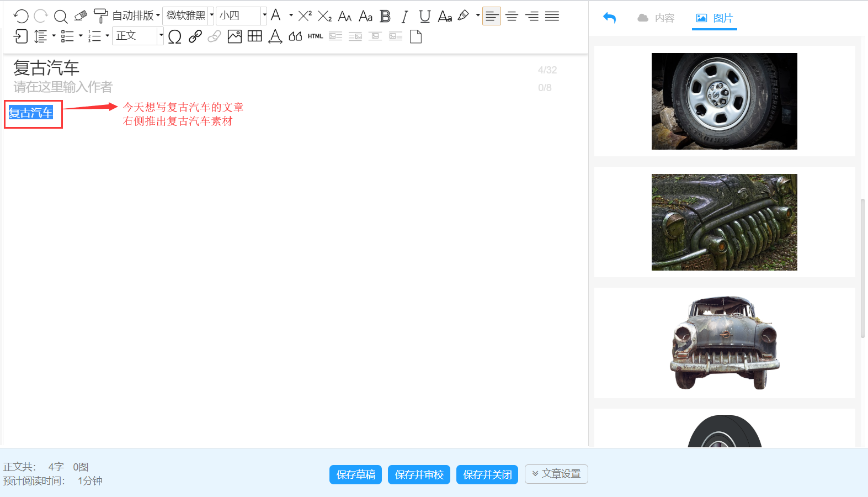Click the author field 请在这里输入作者

click(63, 87)
